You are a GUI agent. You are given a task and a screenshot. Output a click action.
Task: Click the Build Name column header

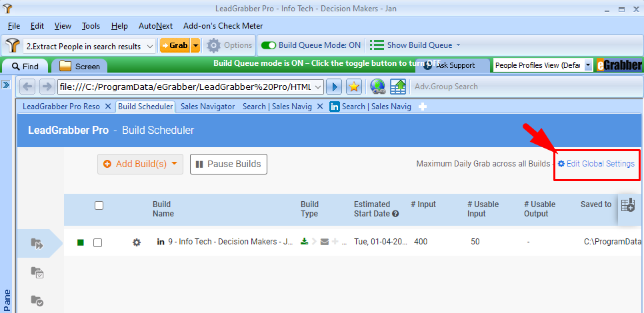(163, 209)
